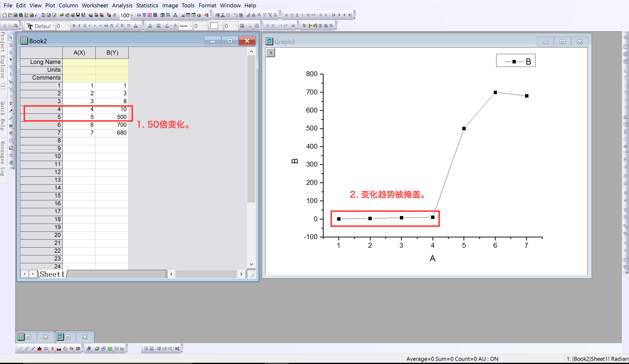Set column as X designation icon

tap(286, 15)
